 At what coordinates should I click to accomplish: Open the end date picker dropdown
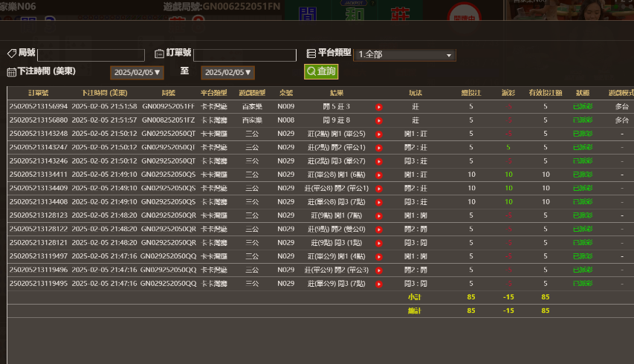[228, 73]
